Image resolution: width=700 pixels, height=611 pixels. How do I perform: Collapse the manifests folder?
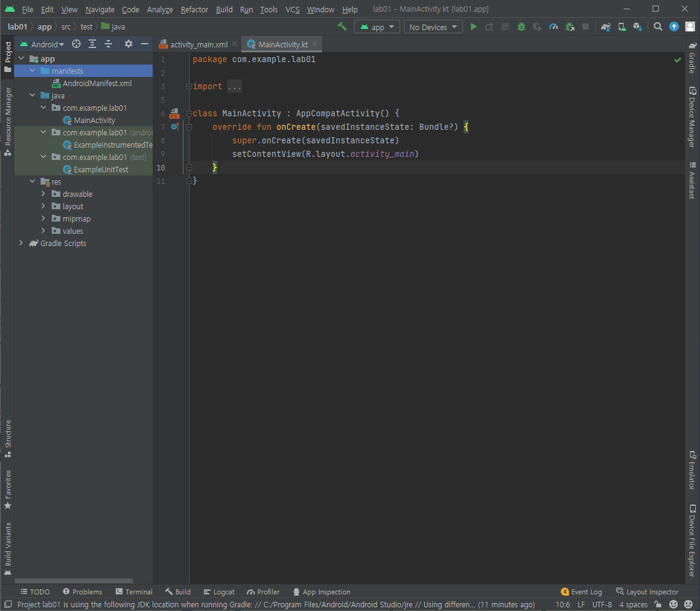pos(33,71)
